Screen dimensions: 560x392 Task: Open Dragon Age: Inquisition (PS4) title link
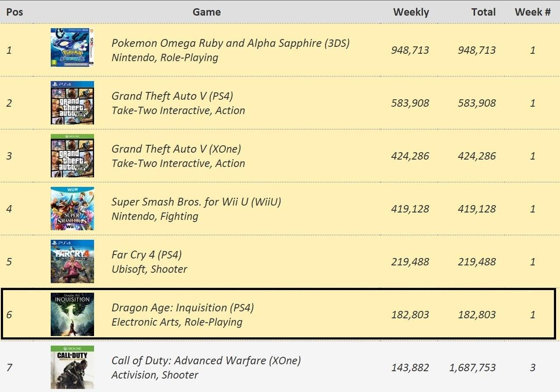183,308
